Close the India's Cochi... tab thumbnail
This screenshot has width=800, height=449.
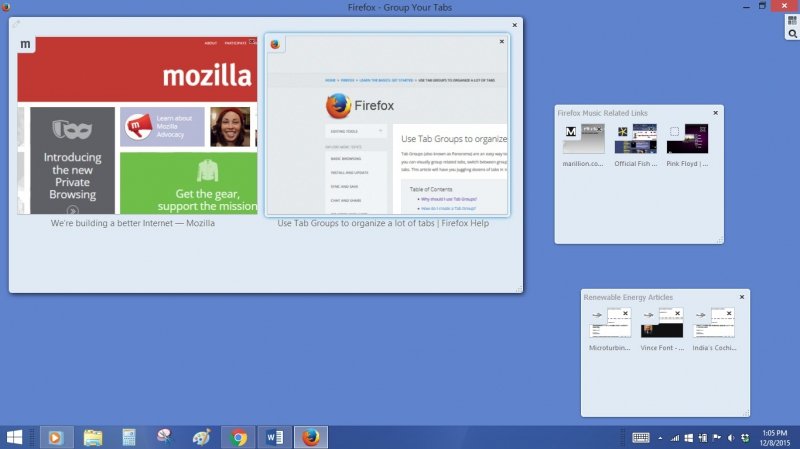pos(729,313)
